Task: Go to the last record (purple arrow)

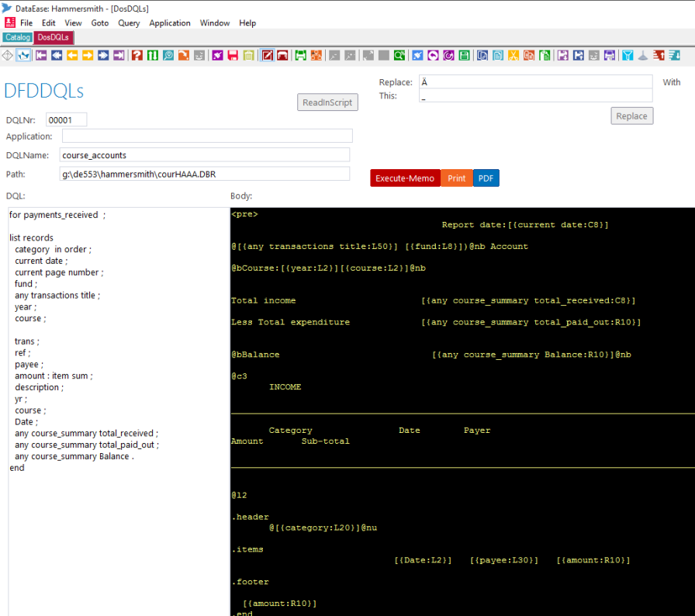Action: coord(119,55)
